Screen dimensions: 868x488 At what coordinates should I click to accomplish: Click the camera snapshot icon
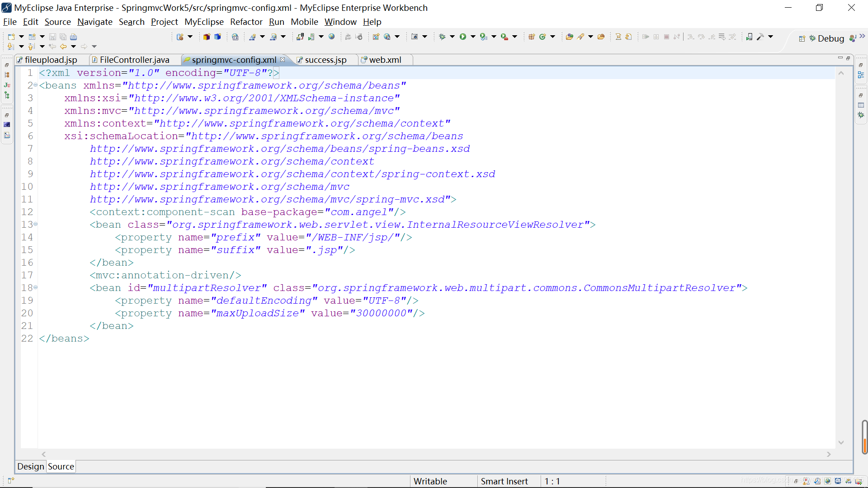pyautogui.click(x=415, y=37)
